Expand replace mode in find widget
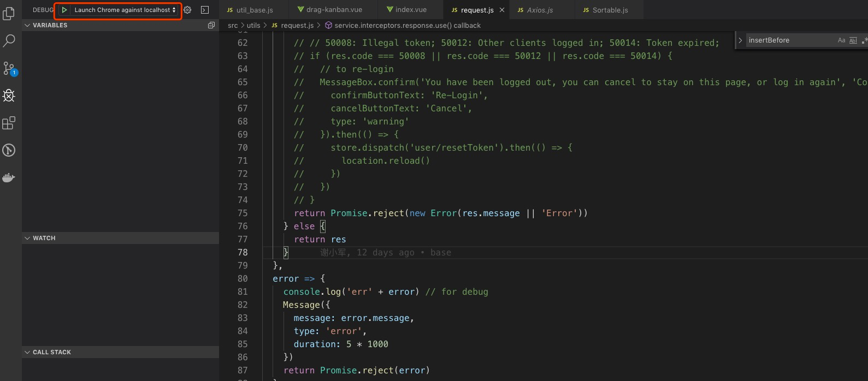Viewport: 868px width, 381px height. pos(740,40)
